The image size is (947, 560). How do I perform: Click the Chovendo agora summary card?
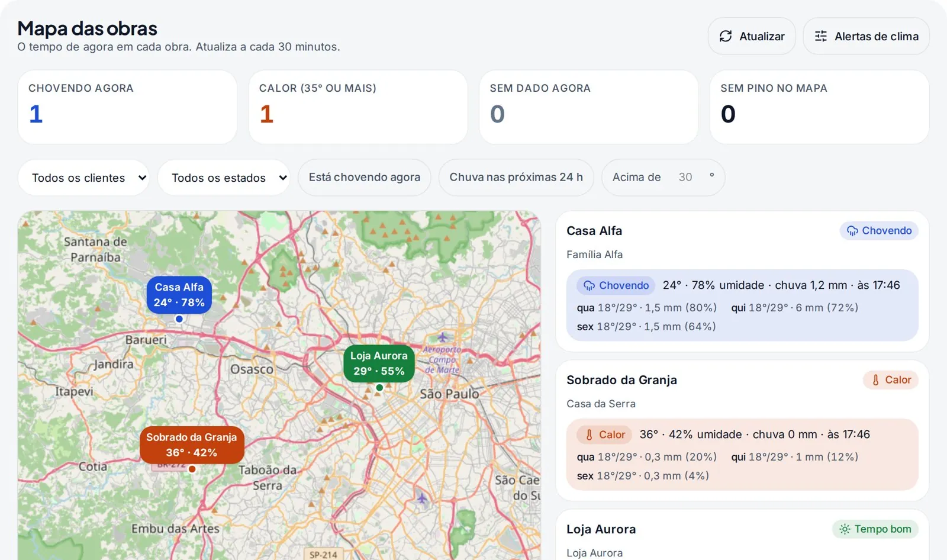point(127,107)
